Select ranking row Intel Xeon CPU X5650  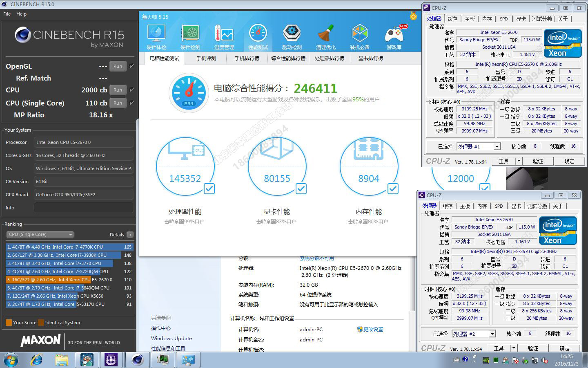click(69, 296)
